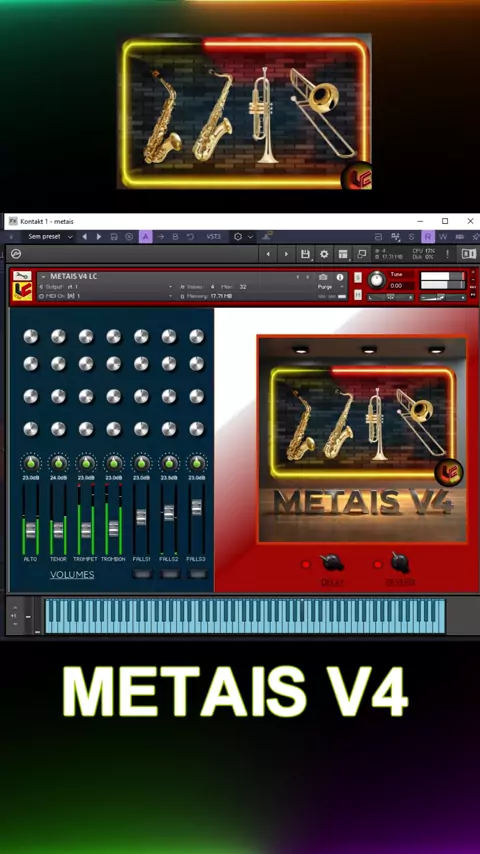Click the FALLS1 volume fader

tap(141, 517)
